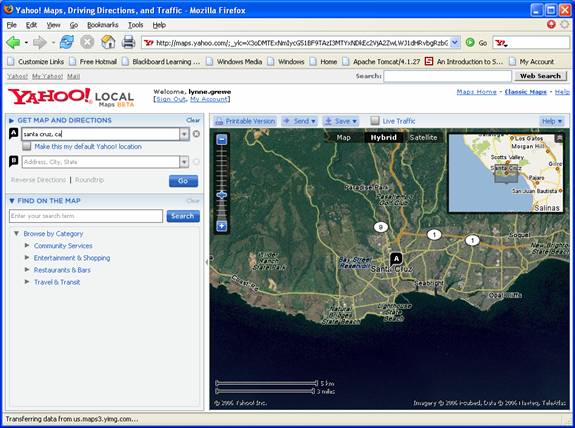Click the black A label icon beside address field
The width and height of the screenshot is (575, 428).
pos(13,133)
